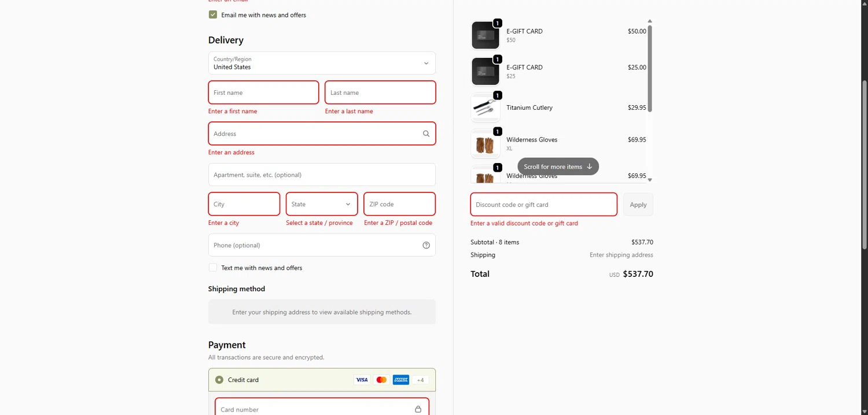Select the Credit card payment option
868x415 pixels.
click(219, 380)
